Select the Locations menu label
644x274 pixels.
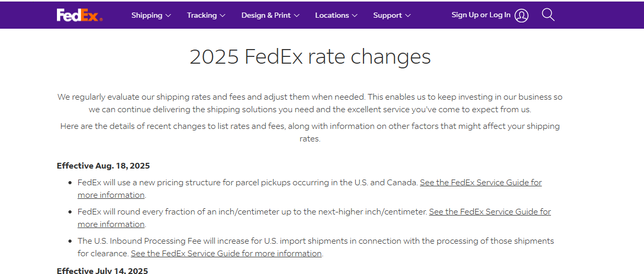[x=332, y=15]
